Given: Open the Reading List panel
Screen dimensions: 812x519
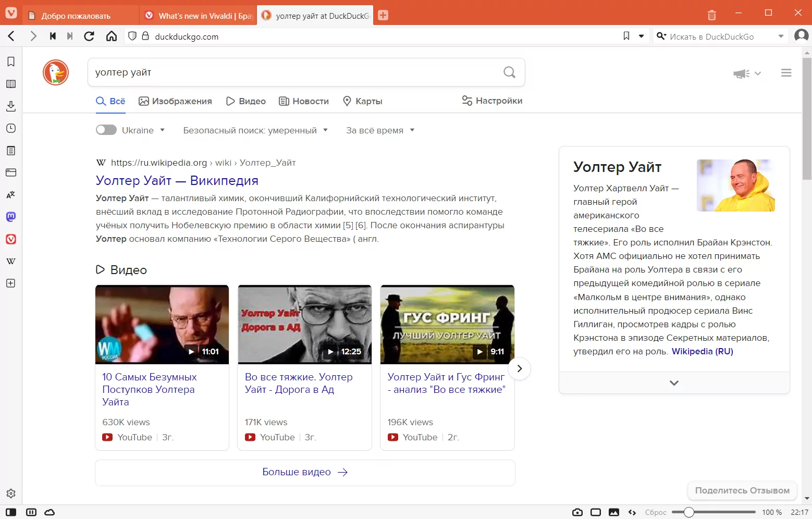Looking at the screenshot, I should [11, 84].
